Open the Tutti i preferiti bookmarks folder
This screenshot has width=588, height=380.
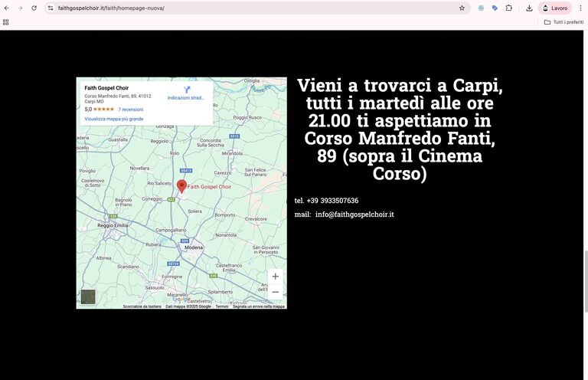(x=563, y=22)
